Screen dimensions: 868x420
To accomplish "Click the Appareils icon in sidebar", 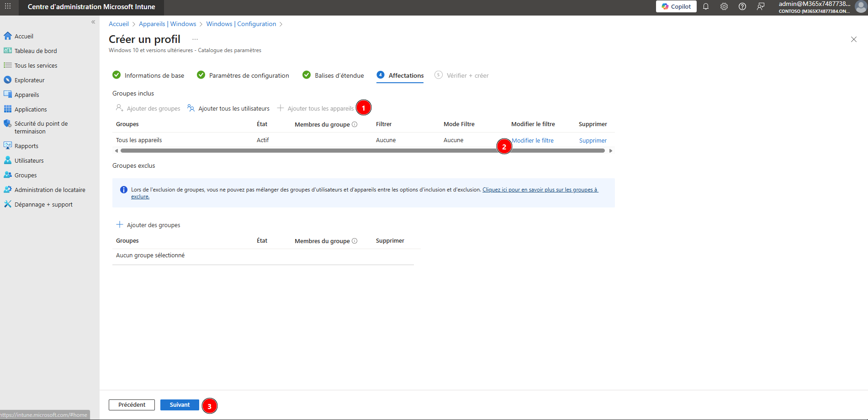I will pyautogui.click(x=8, y=94).
